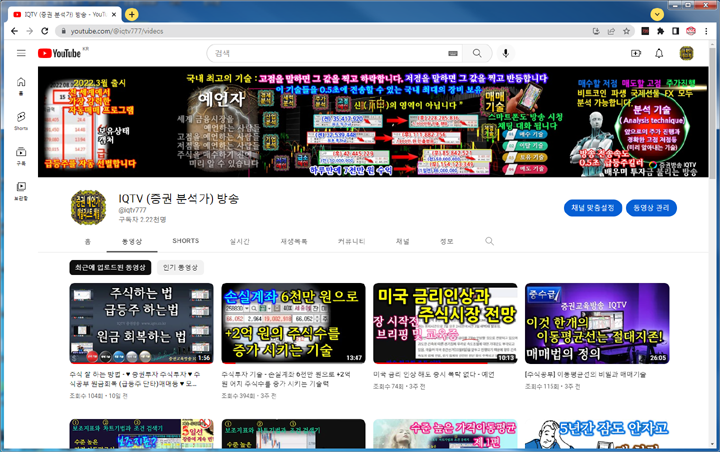Click the install/download icon in address bar
Screen dimensions: 720x452
click(x=596, y=31)
